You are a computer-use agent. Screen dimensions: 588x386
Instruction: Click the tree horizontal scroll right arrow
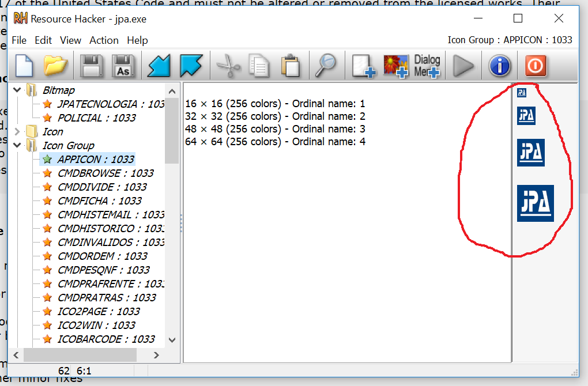(156, 355)
